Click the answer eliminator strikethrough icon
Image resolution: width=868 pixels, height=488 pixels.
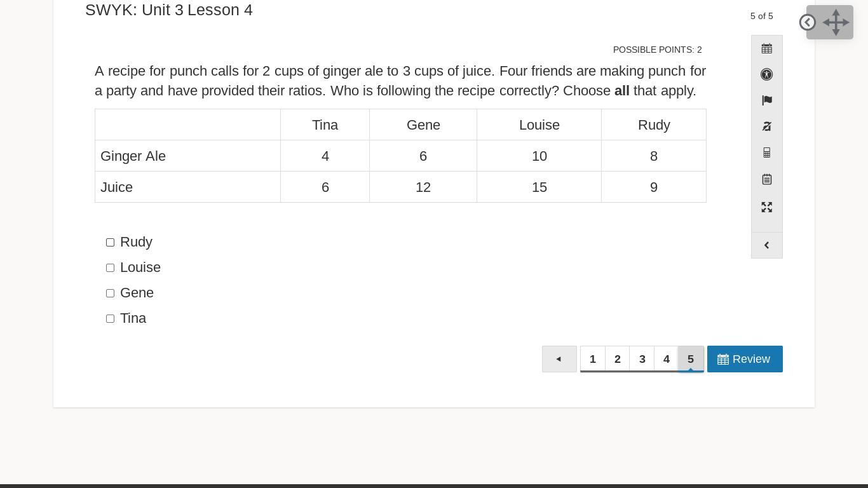point(767,126)
